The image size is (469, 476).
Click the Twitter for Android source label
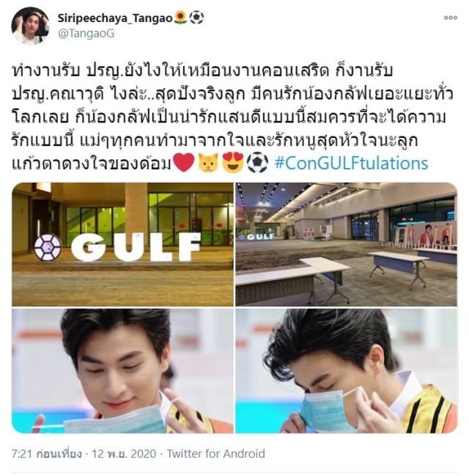click(215, 453)
